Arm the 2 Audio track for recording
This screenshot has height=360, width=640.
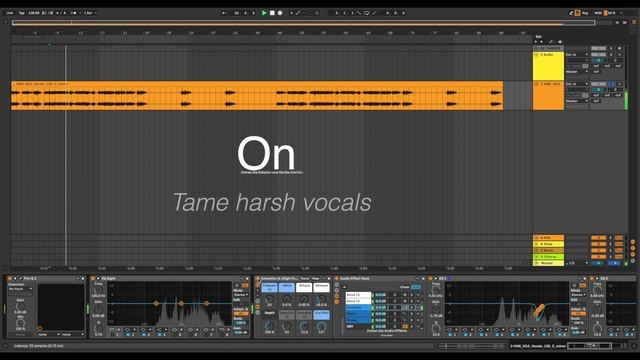[619, 55]
